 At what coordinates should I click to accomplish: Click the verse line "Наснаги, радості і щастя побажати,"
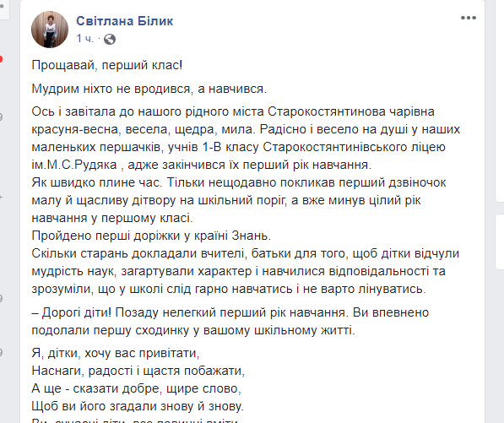click(x=138, y=371)
